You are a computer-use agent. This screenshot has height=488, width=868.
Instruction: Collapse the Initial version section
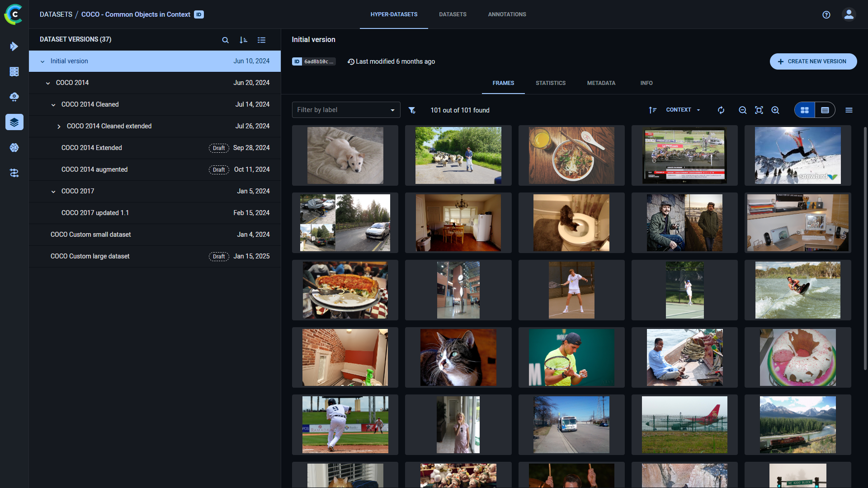click(42, 61)
